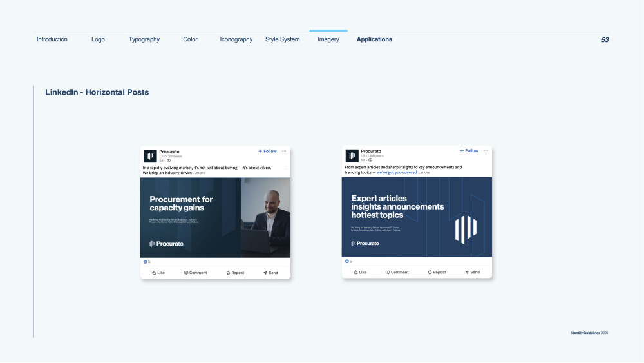Click the 'Expert articles' post image
This screenshot has height=363, width=644.
coord(417,217)
